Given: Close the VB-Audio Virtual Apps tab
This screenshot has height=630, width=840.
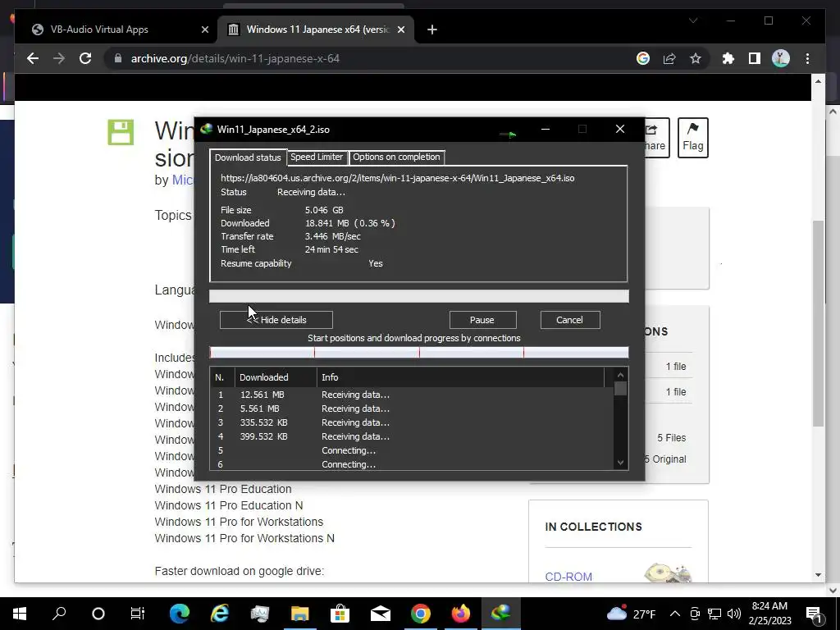Looking at the screenshot, I should 204,30.
